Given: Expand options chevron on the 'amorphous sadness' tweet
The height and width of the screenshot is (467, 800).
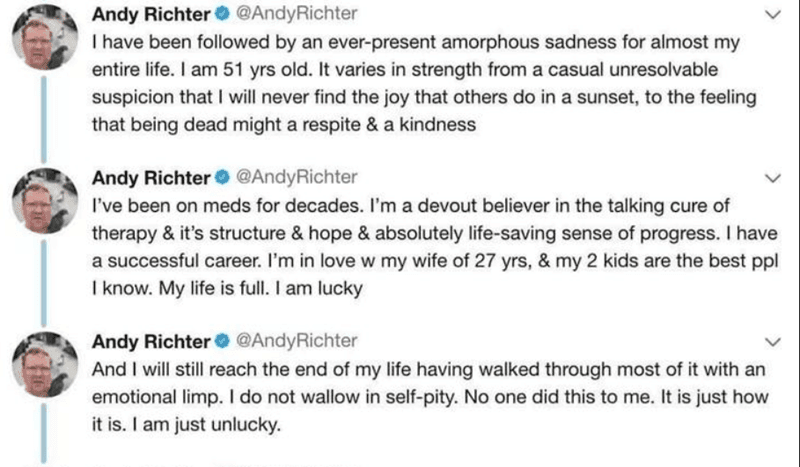Looking at the screenshot, I should coord(769,16).
